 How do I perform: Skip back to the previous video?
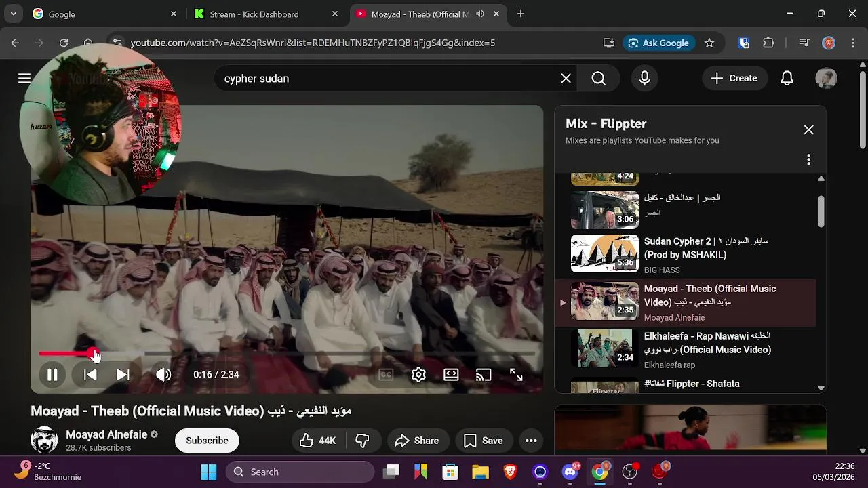(90, 374)
